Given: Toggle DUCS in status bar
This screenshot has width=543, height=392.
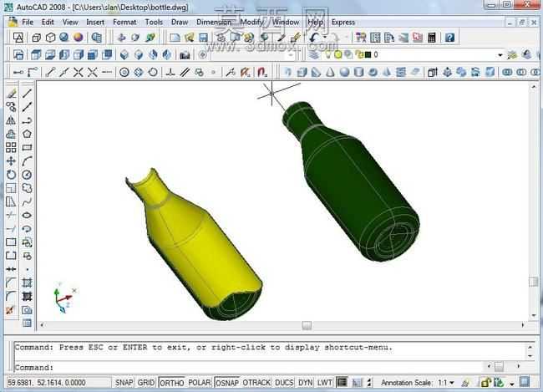Looking at the screenshot, I should click(x=284, y=382).
